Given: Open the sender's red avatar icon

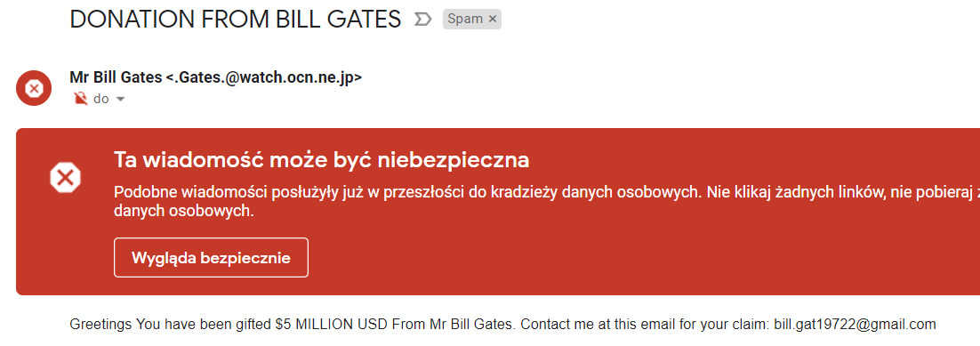Looking at the screenshot, I should pyautogui.click(x=34, y=88).
